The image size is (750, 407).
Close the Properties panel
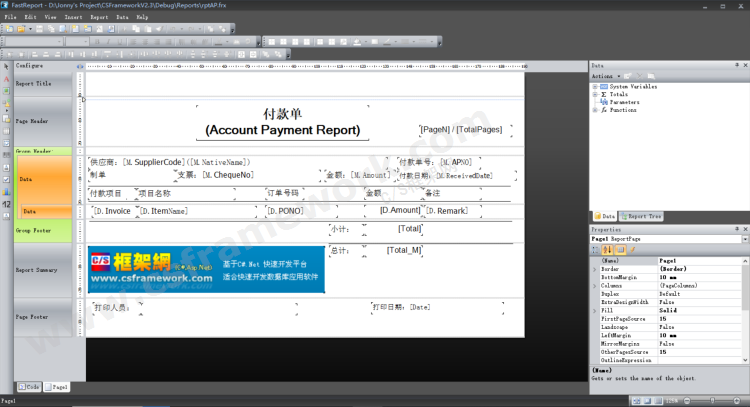(x=744, y=229)
